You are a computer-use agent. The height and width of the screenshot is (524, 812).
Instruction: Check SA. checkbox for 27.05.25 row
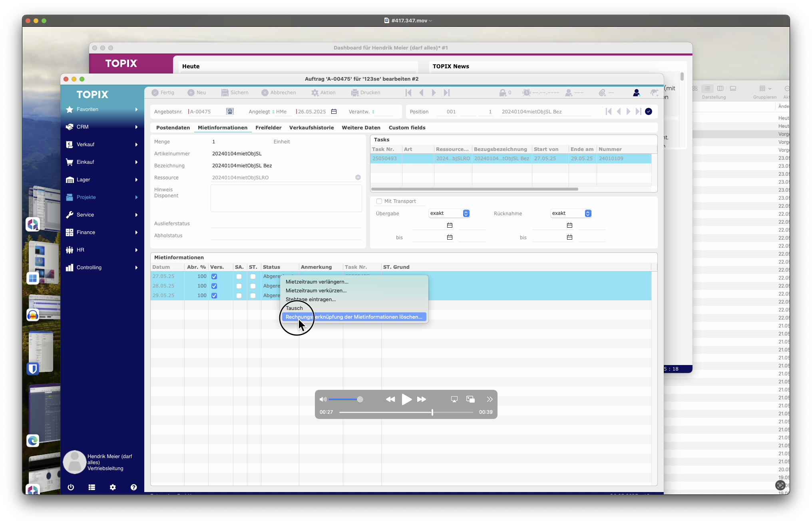(239, 276)
